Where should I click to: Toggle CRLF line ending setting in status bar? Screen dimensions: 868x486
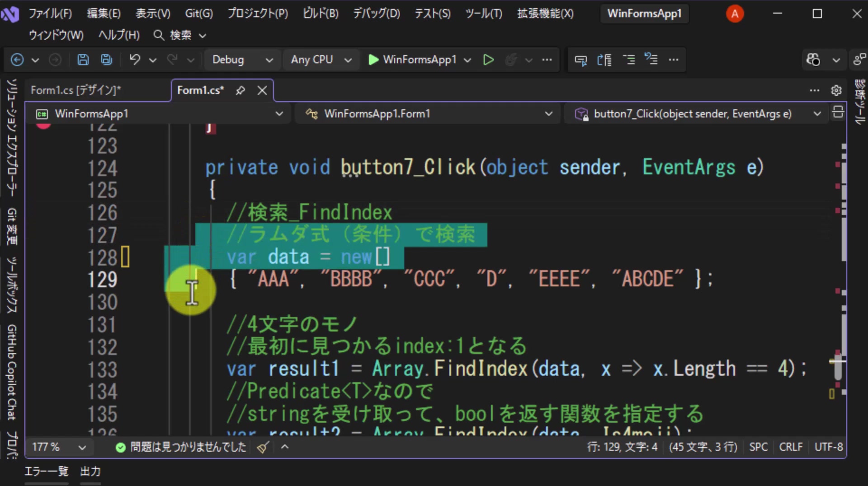click(x=791, y=447)
